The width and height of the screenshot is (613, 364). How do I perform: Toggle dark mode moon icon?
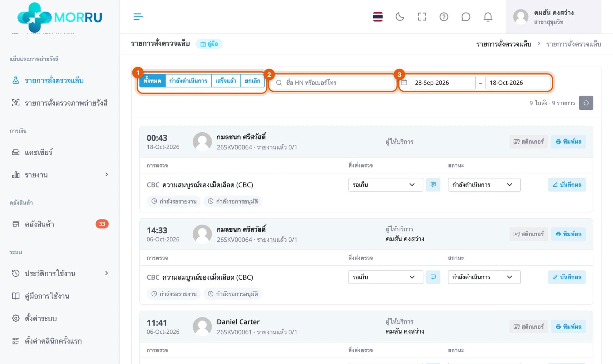click(400, 17)
